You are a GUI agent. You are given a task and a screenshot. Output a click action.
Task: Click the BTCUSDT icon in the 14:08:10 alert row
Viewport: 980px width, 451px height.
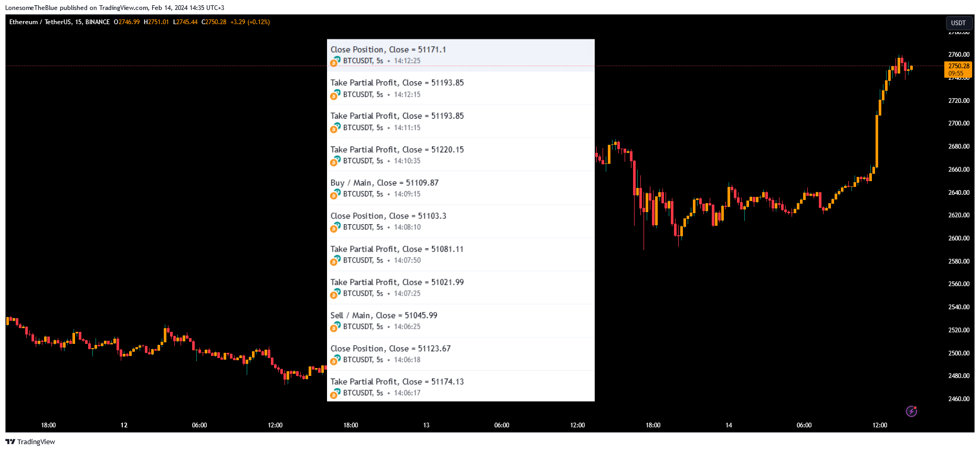335,227
